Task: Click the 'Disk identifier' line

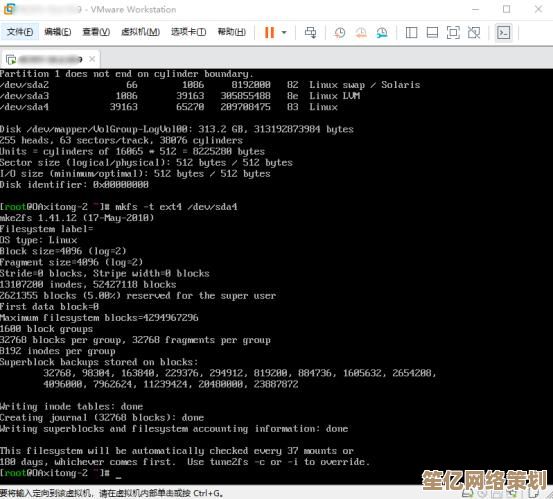Action: click(74, 184)
